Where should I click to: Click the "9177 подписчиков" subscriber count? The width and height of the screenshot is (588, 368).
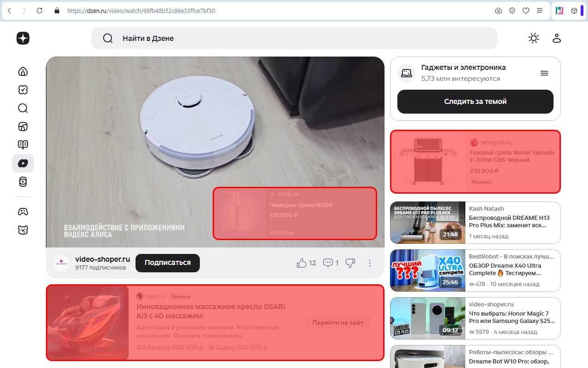pos(101,268)
